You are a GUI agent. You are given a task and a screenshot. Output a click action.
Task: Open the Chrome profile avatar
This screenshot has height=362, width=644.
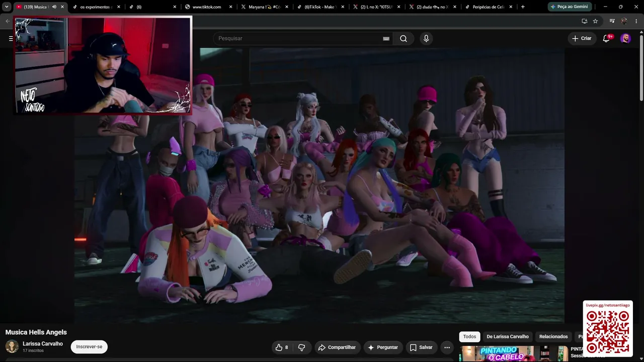point(624,21)
